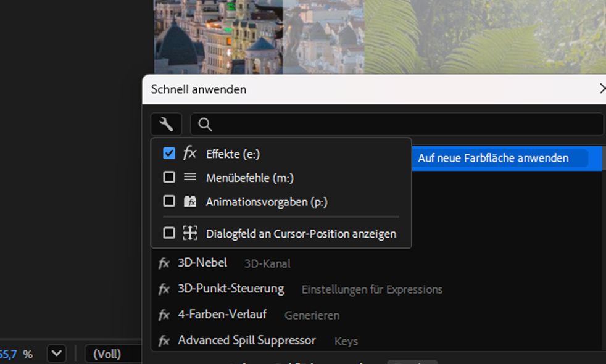Screen dimensions: 606x364
Task: Open the (Voll) resolution dropdown
Action: pos(111,354)
